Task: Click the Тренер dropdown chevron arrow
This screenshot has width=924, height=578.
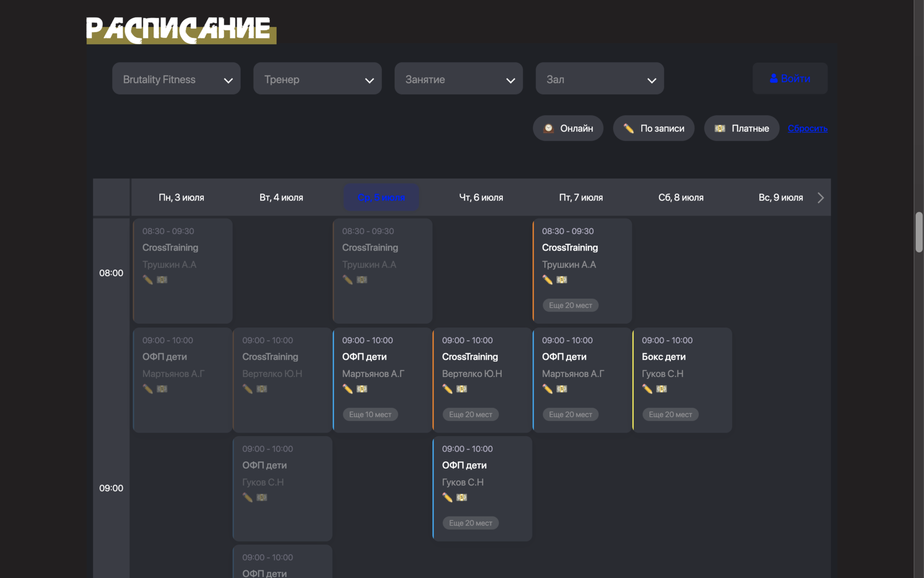Action: 370,80
